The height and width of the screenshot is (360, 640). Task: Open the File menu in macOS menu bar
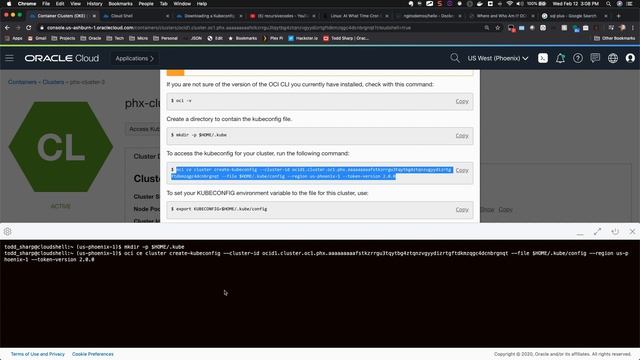click(46, 4)
